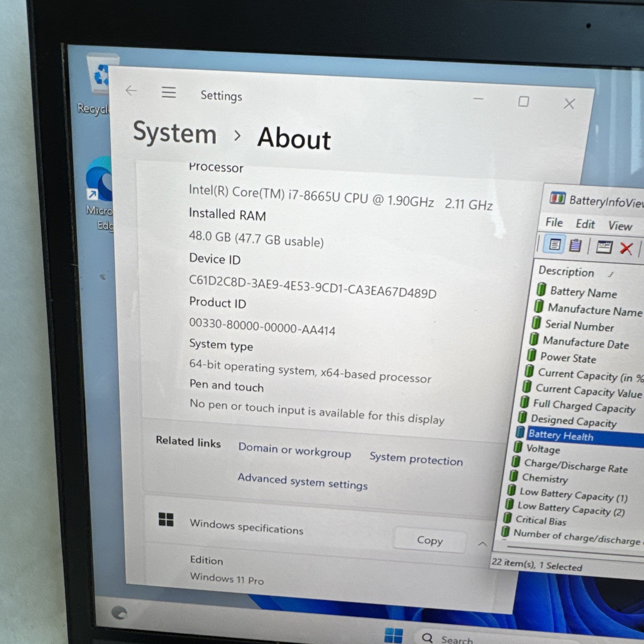
Task: Sort by the Description column header
Action: 566,272
